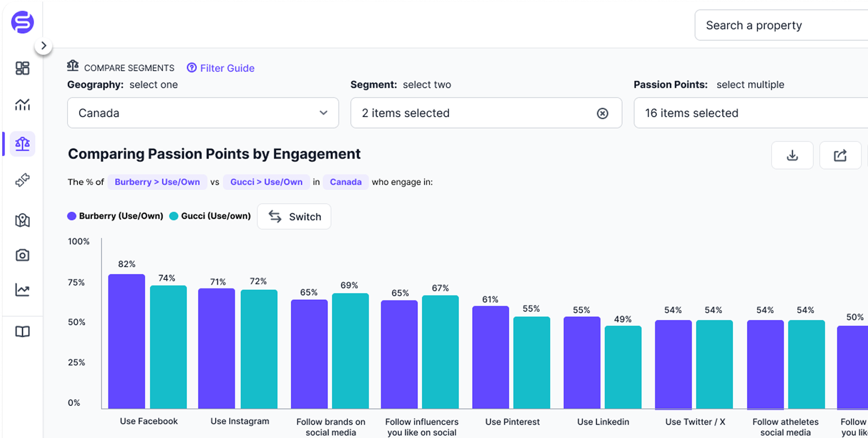Click the Use Facebook axis label
Viewport: 868px width, 438px height.
click(x=149, y=421)
